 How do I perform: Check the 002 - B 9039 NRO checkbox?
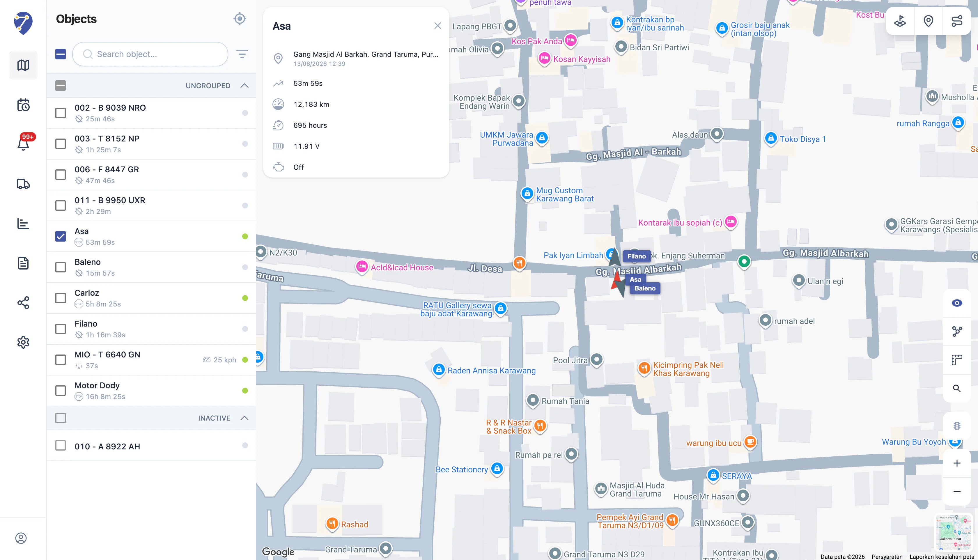[60, 113]
